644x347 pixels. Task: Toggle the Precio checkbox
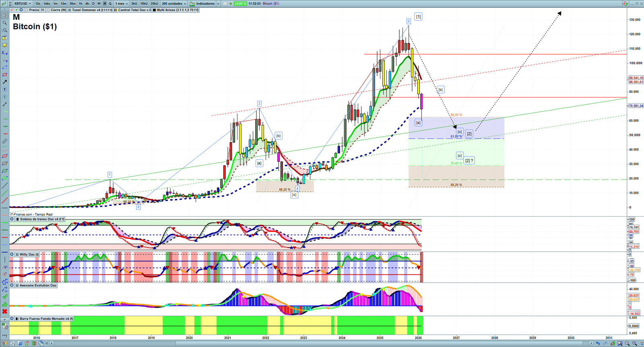coord(27,10)
